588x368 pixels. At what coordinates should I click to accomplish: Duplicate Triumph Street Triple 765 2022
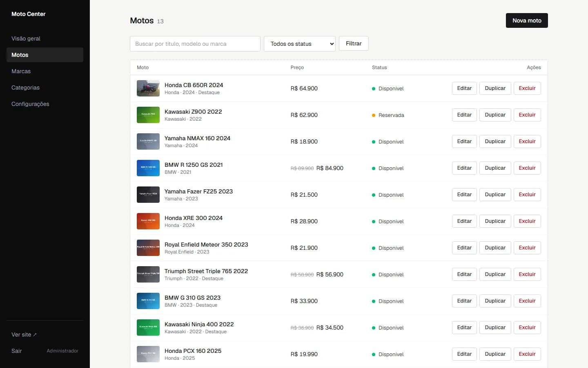click(495, 274)
